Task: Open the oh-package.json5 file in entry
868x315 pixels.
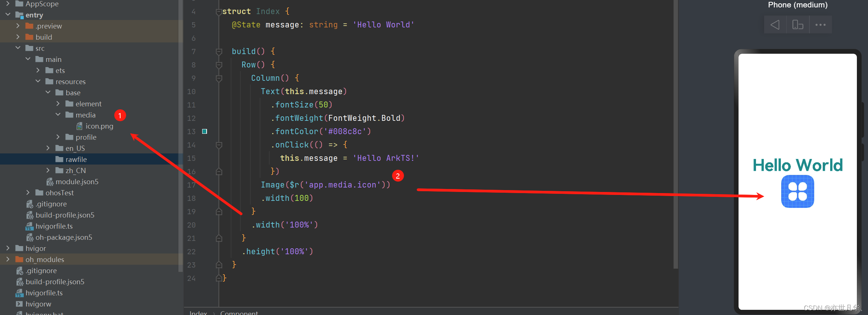Action: [63, 238]
